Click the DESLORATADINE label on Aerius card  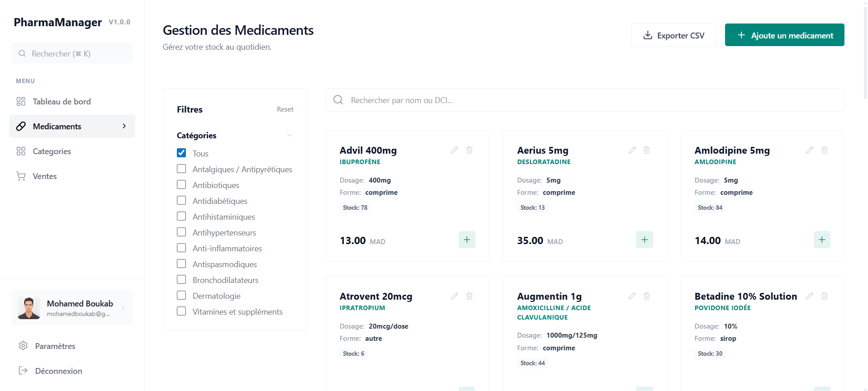(x=544, y=162)
